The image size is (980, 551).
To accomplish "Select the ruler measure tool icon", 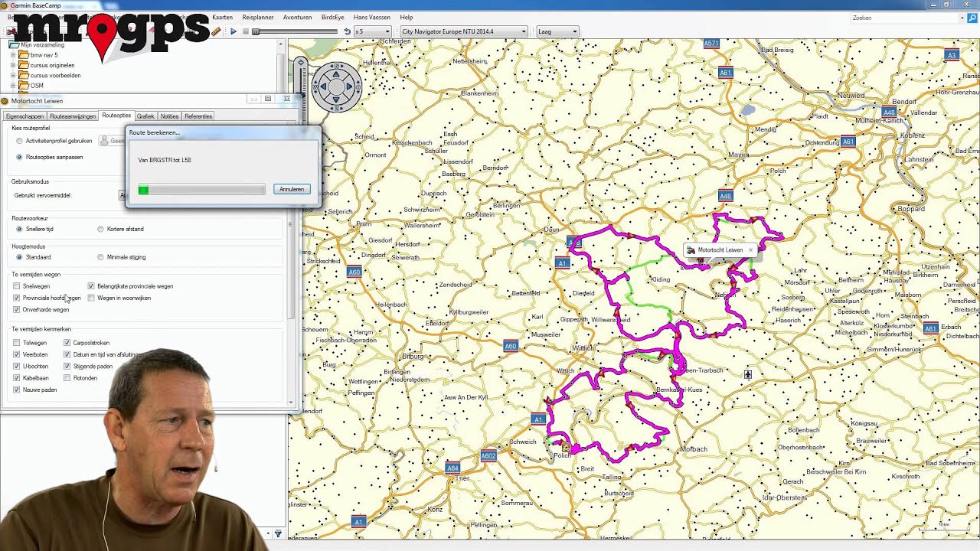I will pos(217,31).
